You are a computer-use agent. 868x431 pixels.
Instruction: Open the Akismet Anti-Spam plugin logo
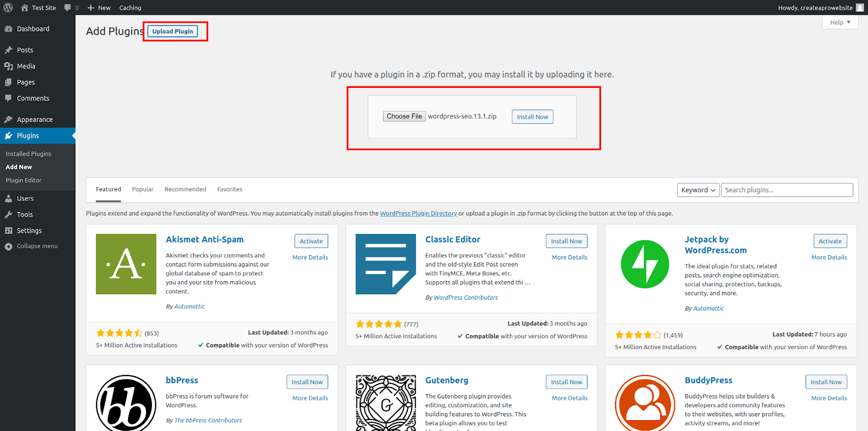(126, 264)
